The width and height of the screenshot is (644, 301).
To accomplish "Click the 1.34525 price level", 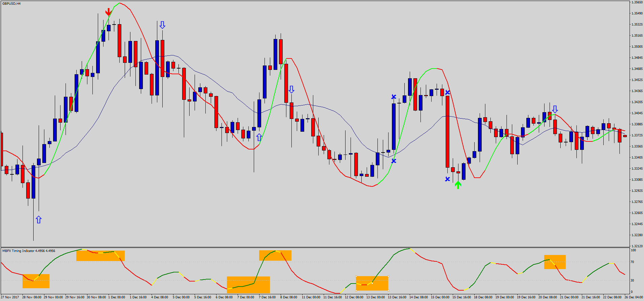I will (x=637, y=80).
